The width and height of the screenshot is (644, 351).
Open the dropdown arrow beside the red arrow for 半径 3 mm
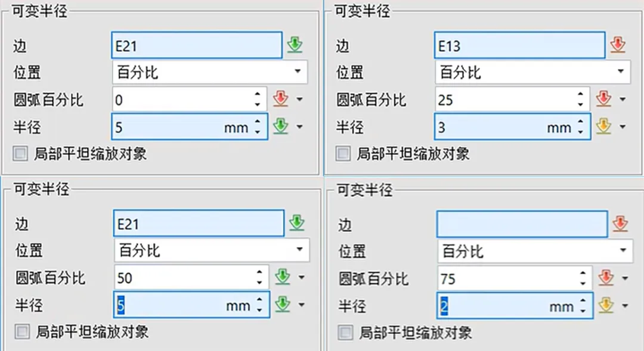622,126
